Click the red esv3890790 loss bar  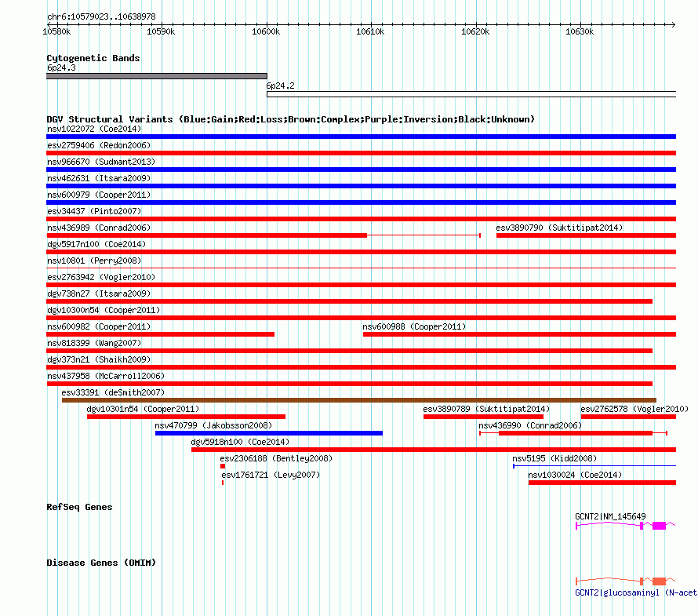point(587,235)
